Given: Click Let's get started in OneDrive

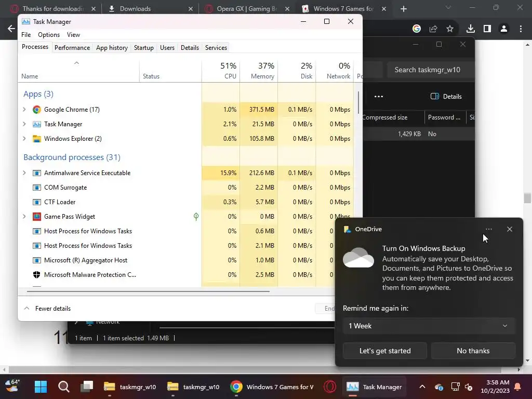Looking at the screenshot, I should [x=385, y=351].
